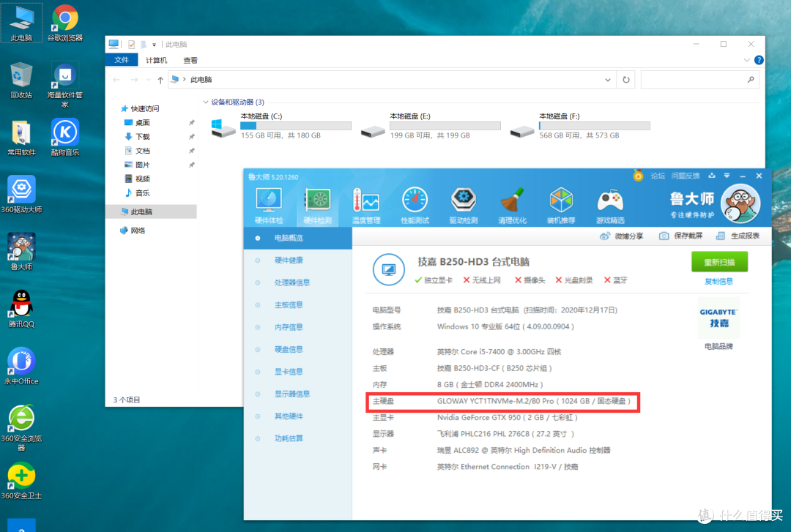
Task: Open 清理优化 broom icon
Action: [512, 205]
